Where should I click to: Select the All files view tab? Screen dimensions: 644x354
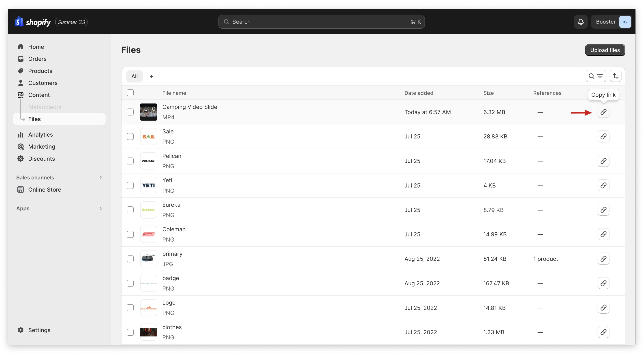pos(134,76)
